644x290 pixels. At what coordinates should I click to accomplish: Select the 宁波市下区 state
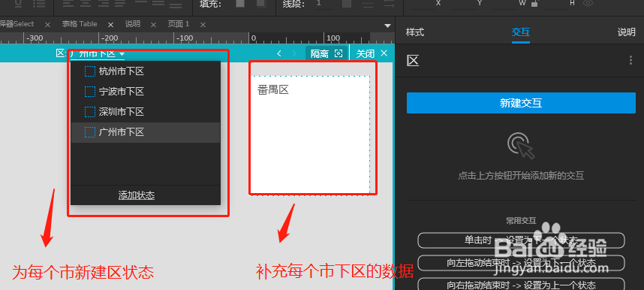coord(146,92)
